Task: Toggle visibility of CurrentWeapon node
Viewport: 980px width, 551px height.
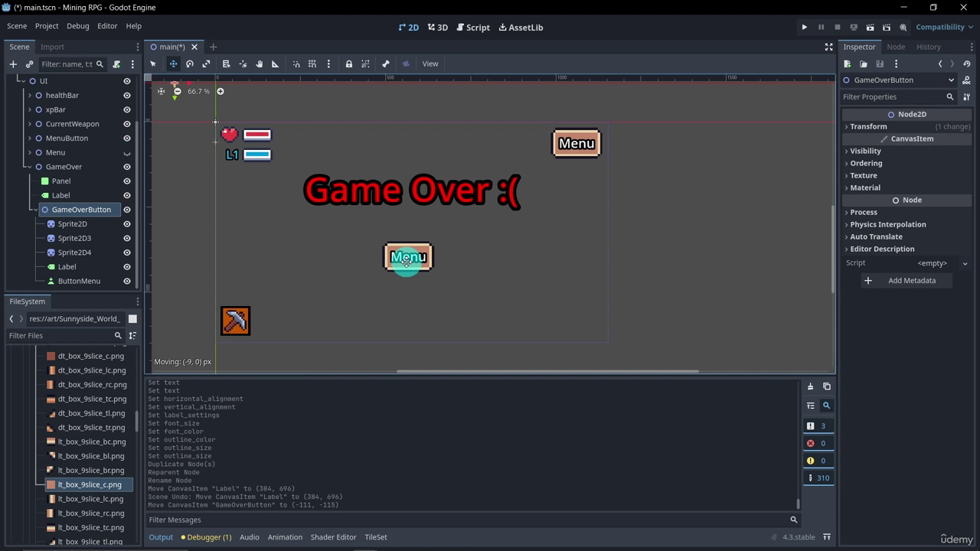Action: coord(127,124)
